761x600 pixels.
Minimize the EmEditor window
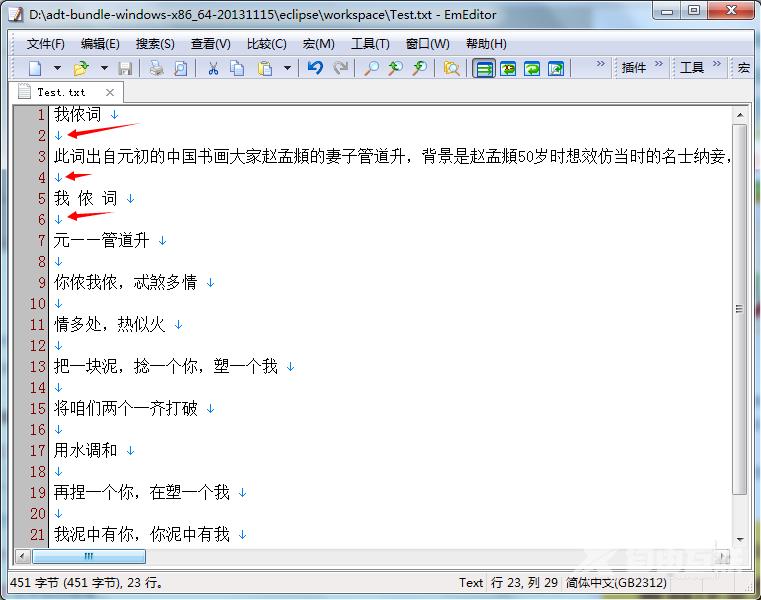667,11
